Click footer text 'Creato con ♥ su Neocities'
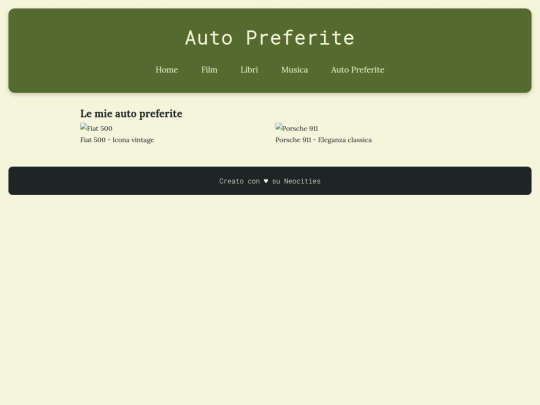 click(x=270, y=181)
